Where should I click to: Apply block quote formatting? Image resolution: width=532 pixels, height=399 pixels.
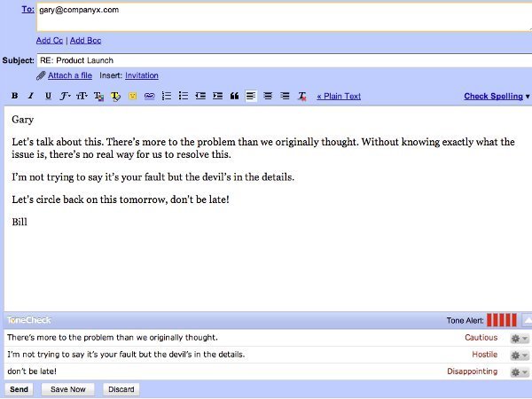pos(234,96)
